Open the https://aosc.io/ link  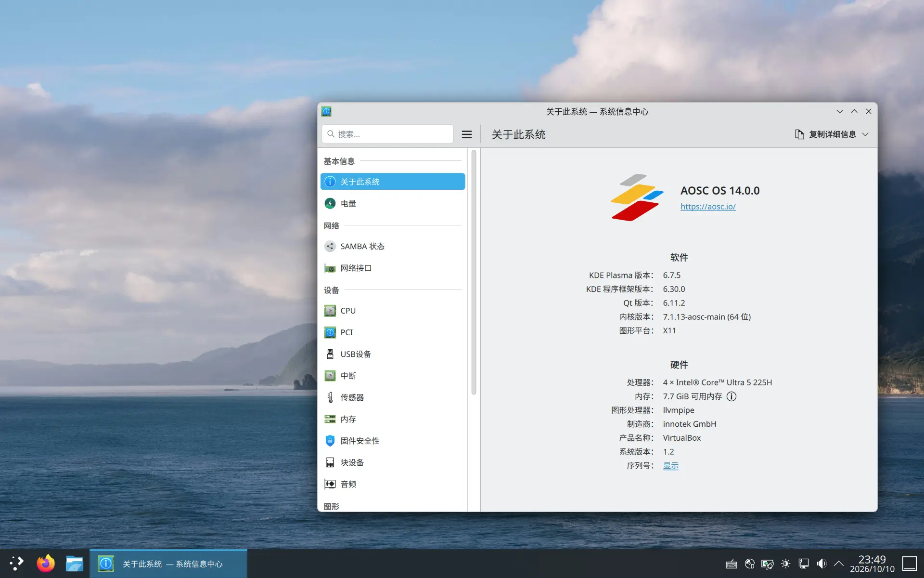[x=708, y=206]
